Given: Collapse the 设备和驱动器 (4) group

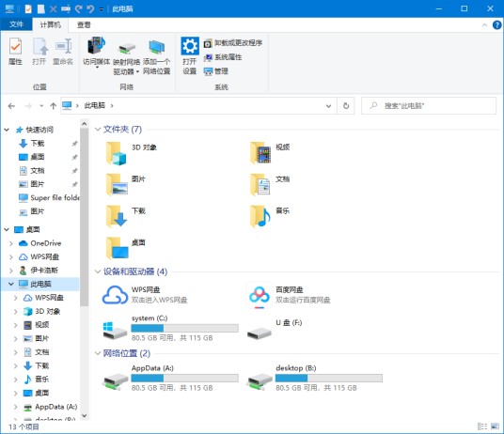Looking at the screenshot, I should coord(98,271).
